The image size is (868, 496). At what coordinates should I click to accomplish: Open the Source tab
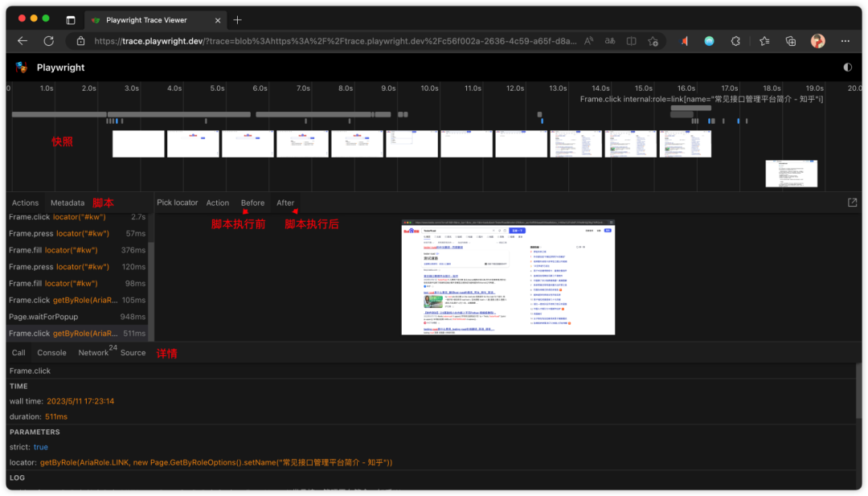click(133, 353)
